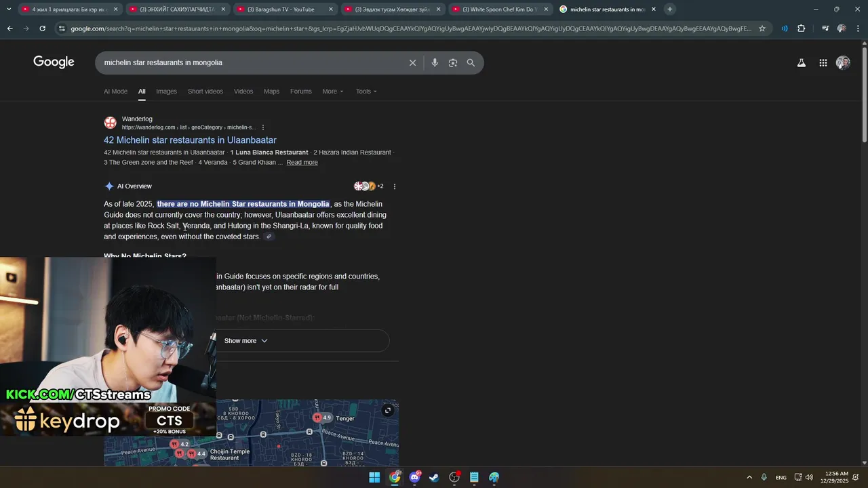Screen dimensions: 868x488
Task: Select the Short videos tab
Action: pyautogui.click(x=205, y=91)
